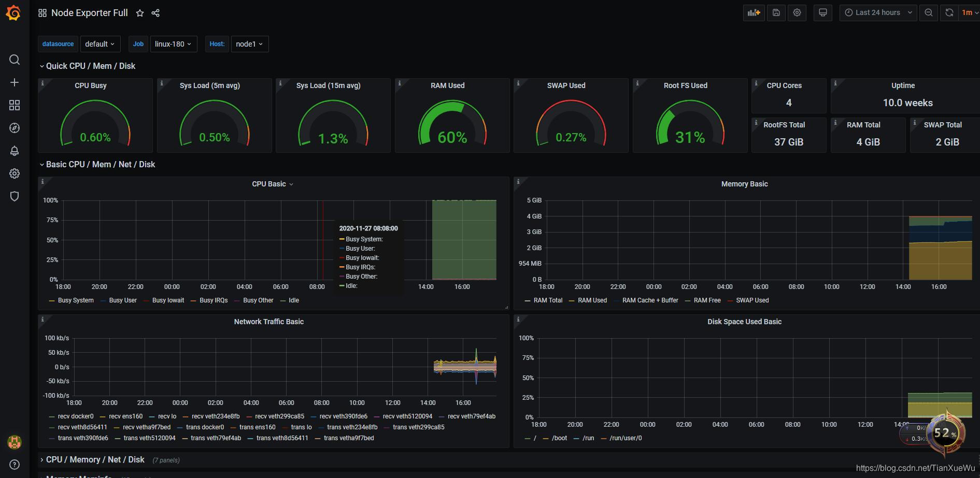980x478 pixels.
Task: Click the Add panel toolbar icon
Action: pos(754,13)
